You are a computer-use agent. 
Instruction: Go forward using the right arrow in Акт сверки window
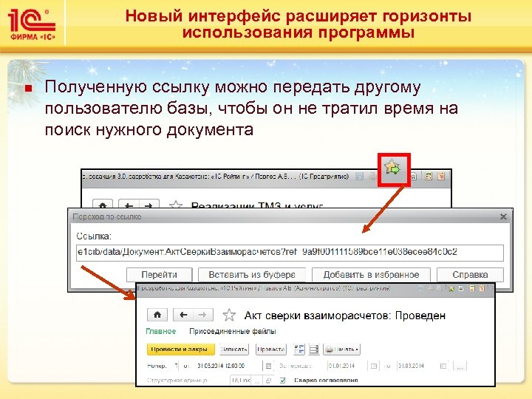coord(203,315)
